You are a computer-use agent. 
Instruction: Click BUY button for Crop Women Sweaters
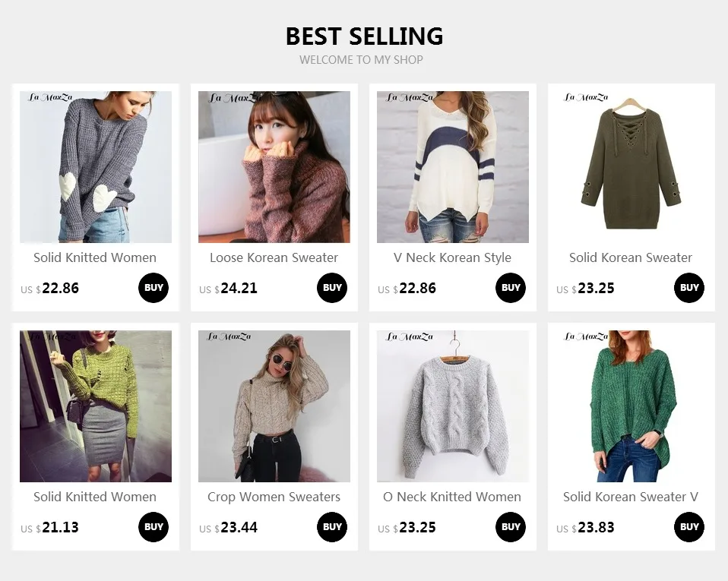(332, 527)
